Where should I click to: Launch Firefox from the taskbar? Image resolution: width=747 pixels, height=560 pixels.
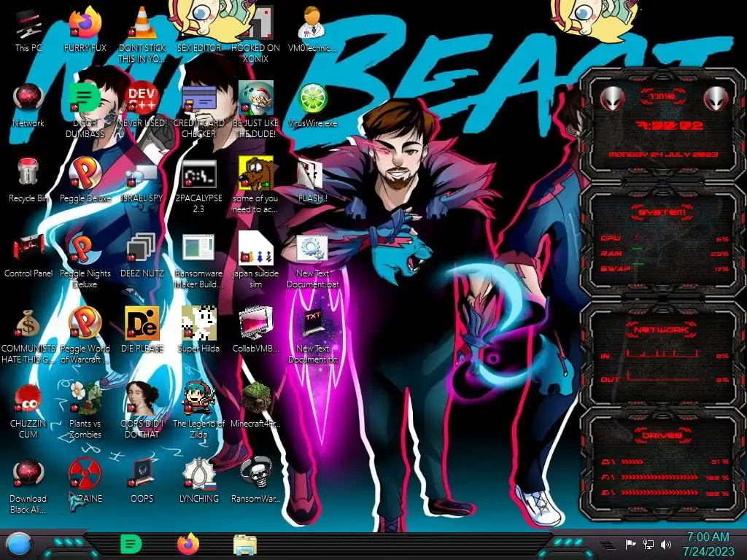188,544
